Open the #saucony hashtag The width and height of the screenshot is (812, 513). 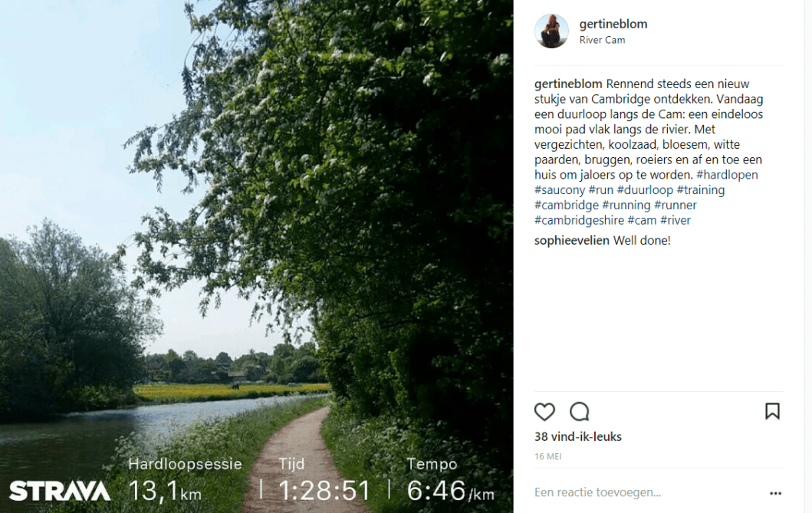coord(559,190)
